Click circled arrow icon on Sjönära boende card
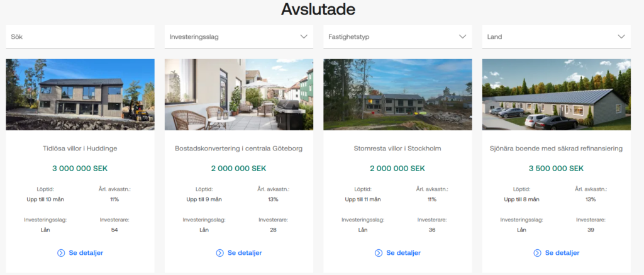 [x=537, y=253]
